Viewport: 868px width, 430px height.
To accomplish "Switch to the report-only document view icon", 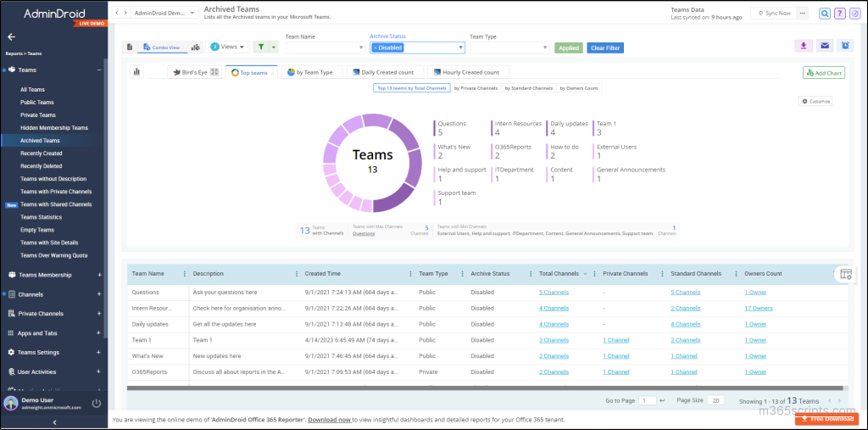I will tap(130, 47).
